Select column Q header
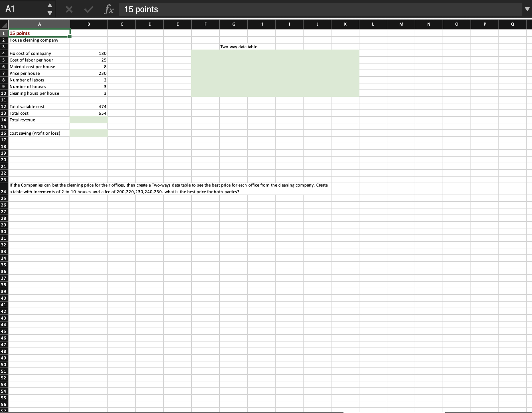This screenshot has width=532, height=413. pyautogui.click(x=512, y=24)
